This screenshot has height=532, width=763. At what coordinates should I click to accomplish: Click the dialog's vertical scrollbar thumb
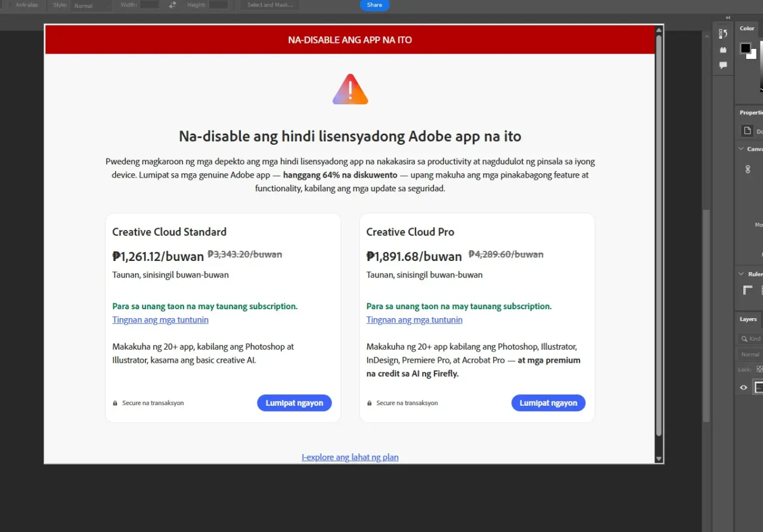tap(659, 235)
